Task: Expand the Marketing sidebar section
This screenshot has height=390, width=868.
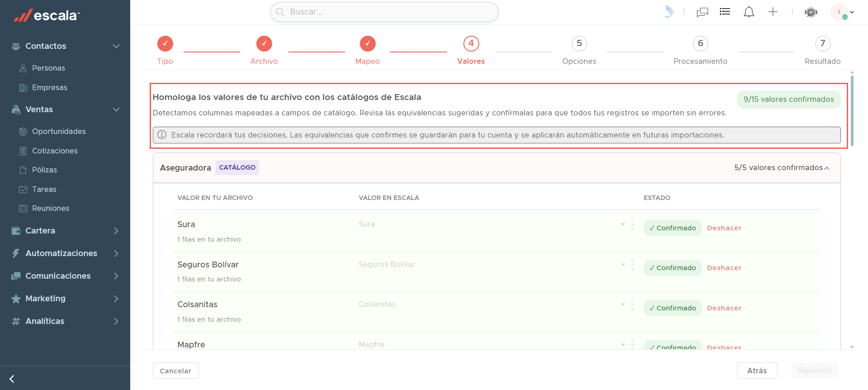Action: [x=116, y=299]
